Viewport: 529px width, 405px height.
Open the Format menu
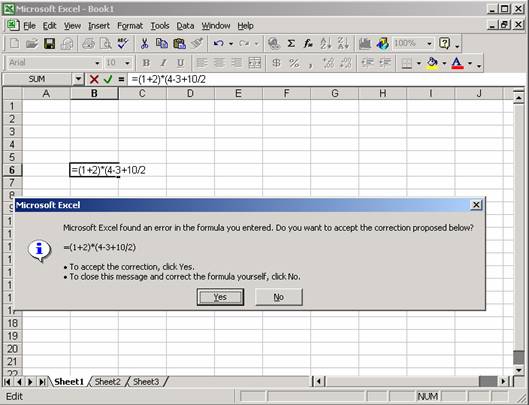pyautogui.click(x=130, y=26)
